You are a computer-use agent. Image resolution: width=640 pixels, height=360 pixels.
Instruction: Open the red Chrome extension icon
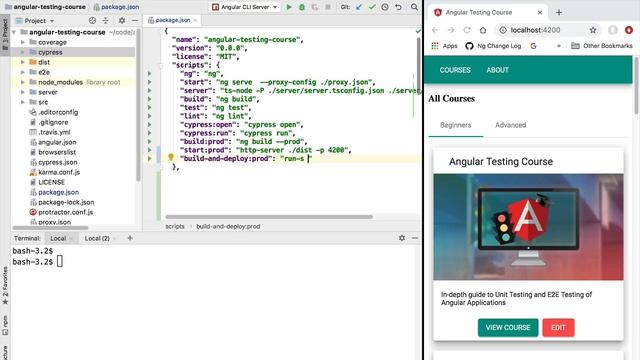point(629,30)
